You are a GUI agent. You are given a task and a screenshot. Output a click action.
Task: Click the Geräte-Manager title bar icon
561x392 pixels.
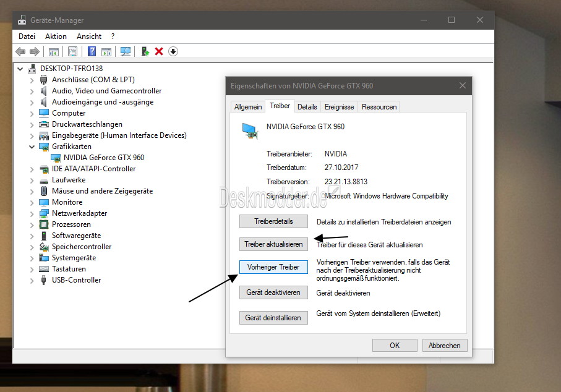pos(22,20)
